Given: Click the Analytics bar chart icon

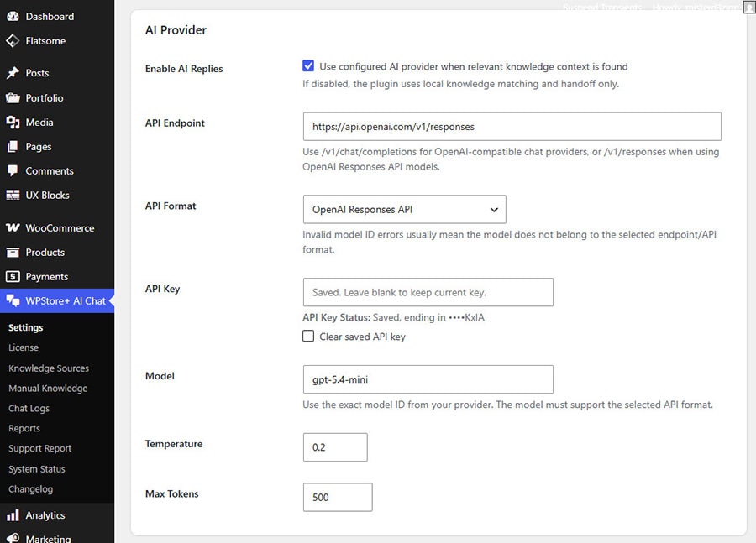Looking at the screenshot, I should click(x=13, y=515).
